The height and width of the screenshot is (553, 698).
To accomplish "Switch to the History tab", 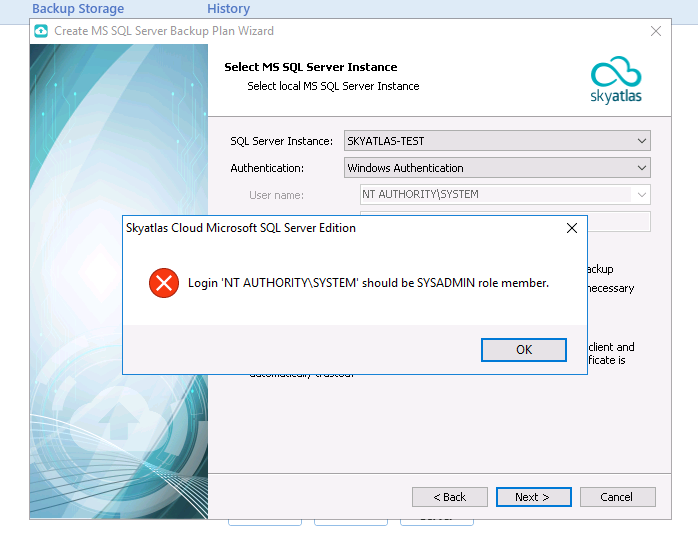I will pyautogui.click(x=228, y=8).
